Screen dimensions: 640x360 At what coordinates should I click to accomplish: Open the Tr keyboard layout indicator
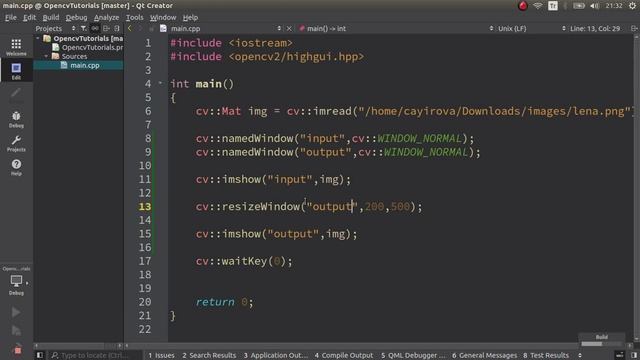553,6
